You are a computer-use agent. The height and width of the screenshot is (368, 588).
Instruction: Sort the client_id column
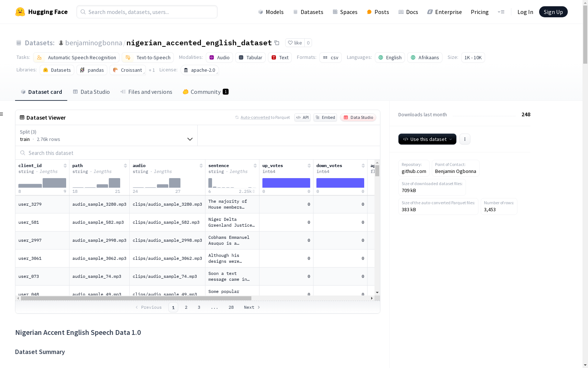65,166
